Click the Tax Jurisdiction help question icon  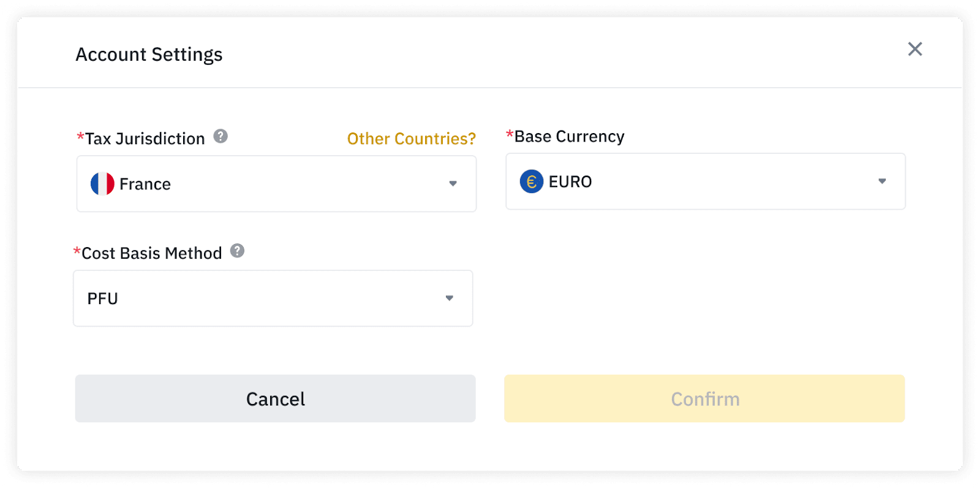[x=221, y=136]
